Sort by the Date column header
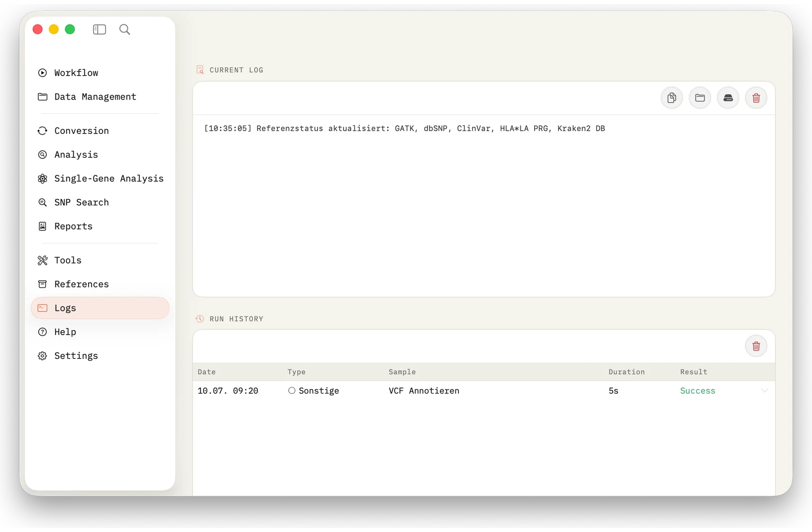This screenshot has width=812, height=532. pyautogui.click(x=206, y=372)
